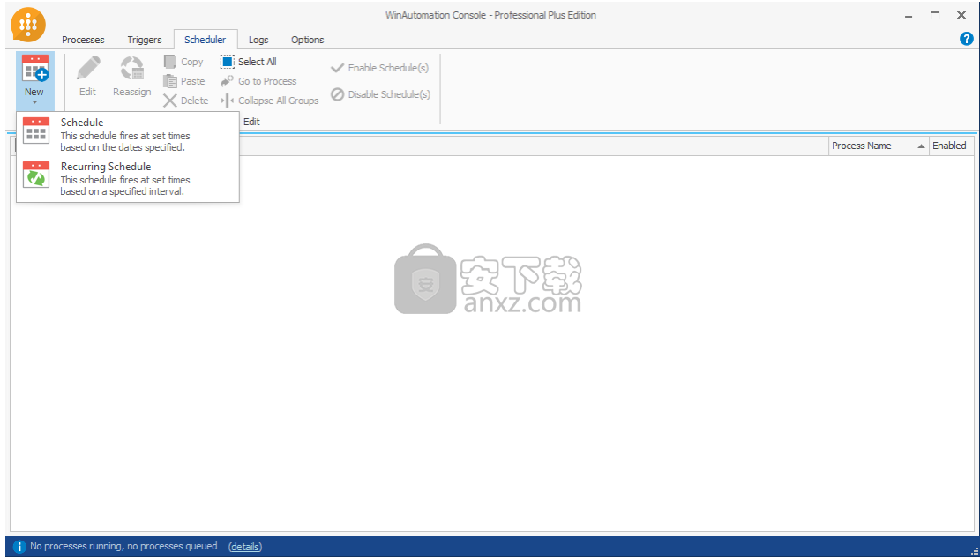Click the Schedule calendar icon in menu
Screen dimensions: 980x560
[x=35, y=131]
